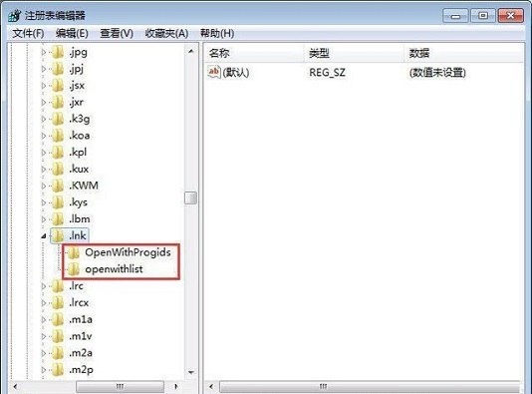Click the .k3g folder icon
Viewport: 532px width, 394px height.
click(x=58, y=119)
